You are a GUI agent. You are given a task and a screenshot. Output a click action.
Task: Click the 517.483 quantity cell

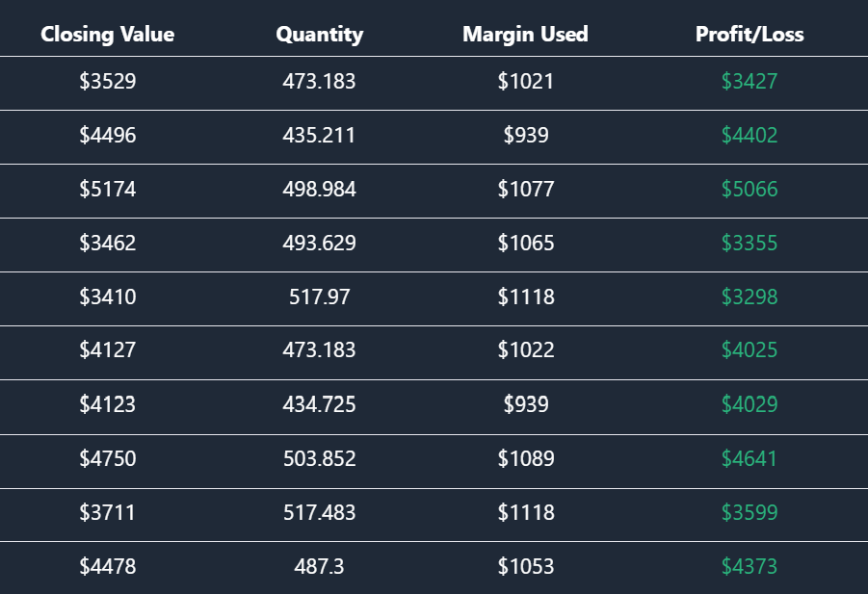[319, 513]
